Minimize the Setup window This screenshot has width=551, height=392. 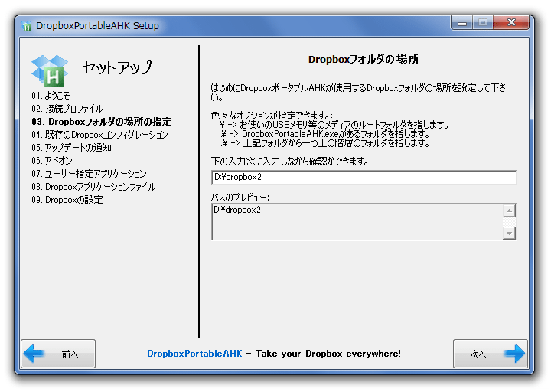462,23
